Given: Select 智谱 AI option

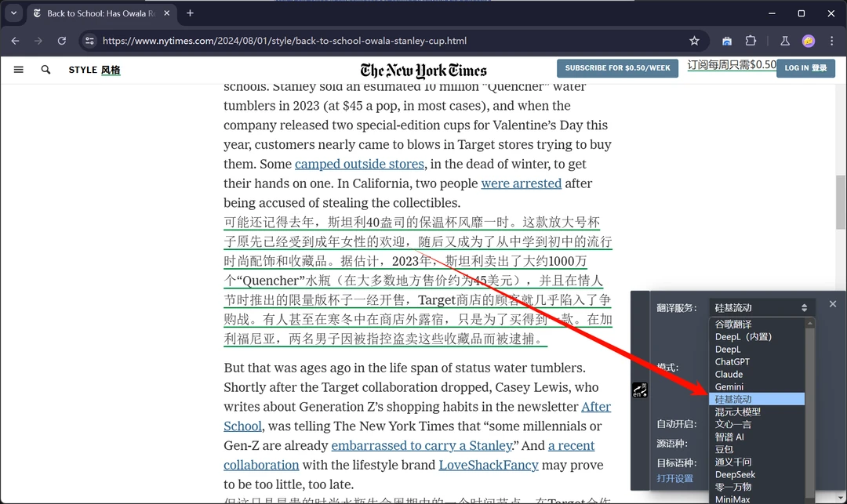Looking at the screenshot, I should click(757, 437).
